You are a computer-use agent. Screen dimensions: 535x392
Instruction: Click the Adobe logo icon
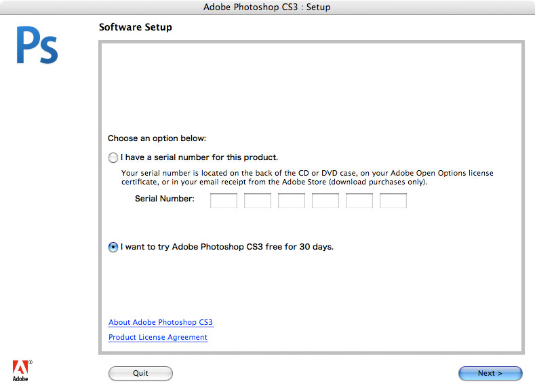[22, 371]
